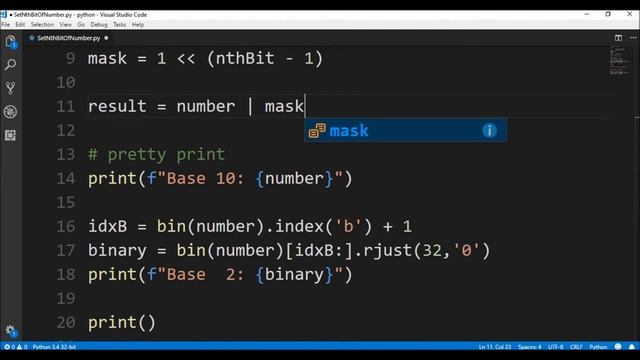Click the feedback smiley in status bar

point(618,347)
